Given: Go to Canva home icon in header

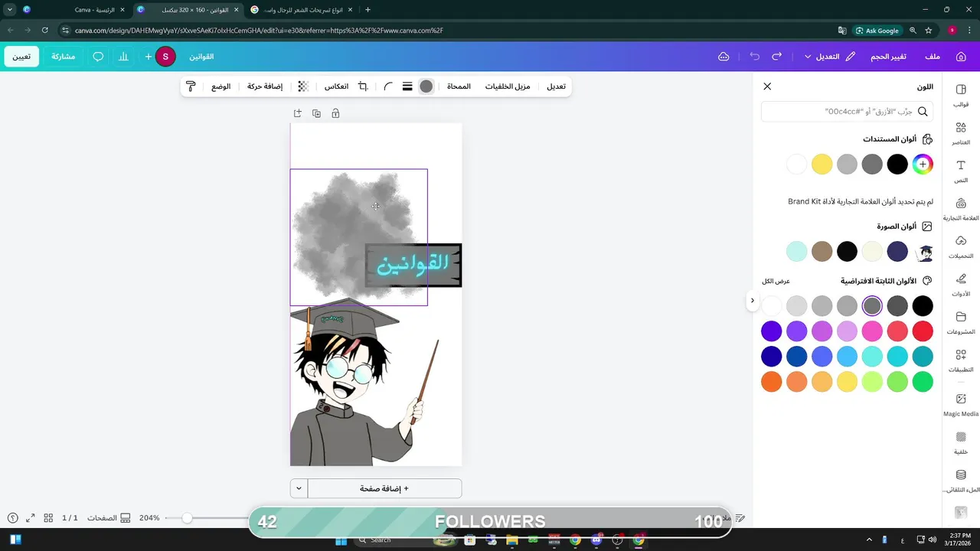Looking at the screenshot, I should click(961, 57).
